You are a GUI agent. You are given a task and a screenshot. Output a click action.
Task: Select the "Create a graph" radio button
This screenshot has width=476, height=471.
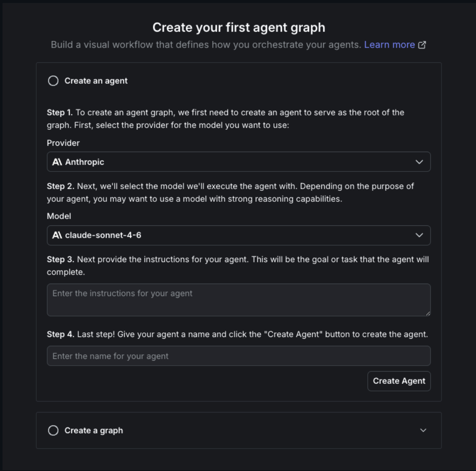(53, 430)
